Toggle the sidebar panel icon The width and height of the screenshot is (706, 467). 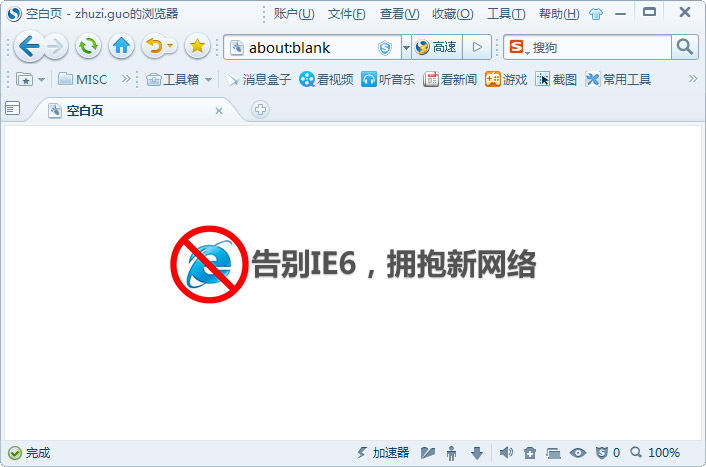[13, 109]
